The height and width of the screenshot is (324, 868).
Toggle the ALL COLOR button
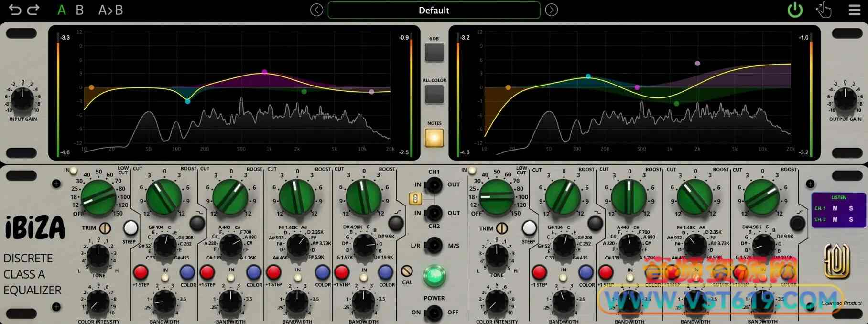434,94
